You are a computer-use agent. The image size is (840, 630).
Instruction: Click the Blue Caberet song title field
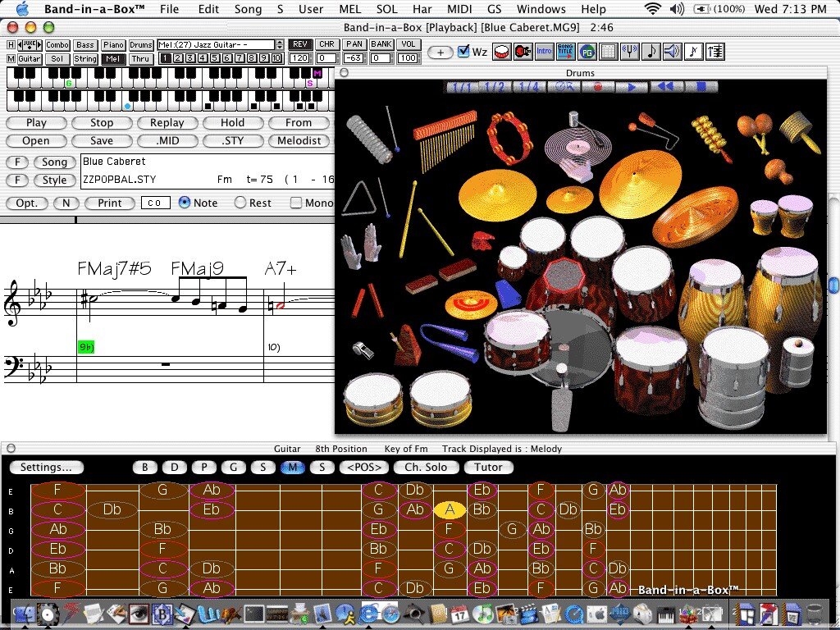coord(207,162)
